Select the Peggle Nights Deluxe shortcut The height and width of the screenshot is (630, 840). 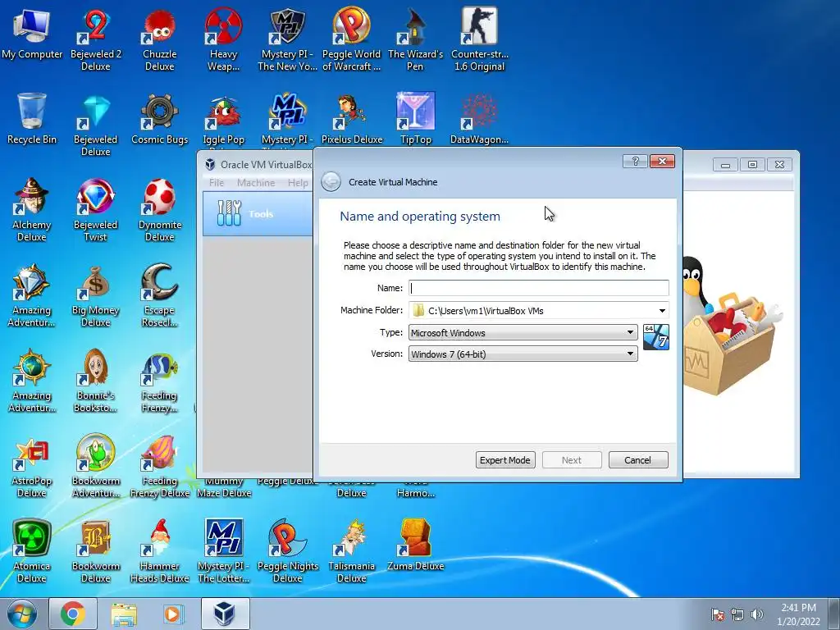tap(288, 550)
